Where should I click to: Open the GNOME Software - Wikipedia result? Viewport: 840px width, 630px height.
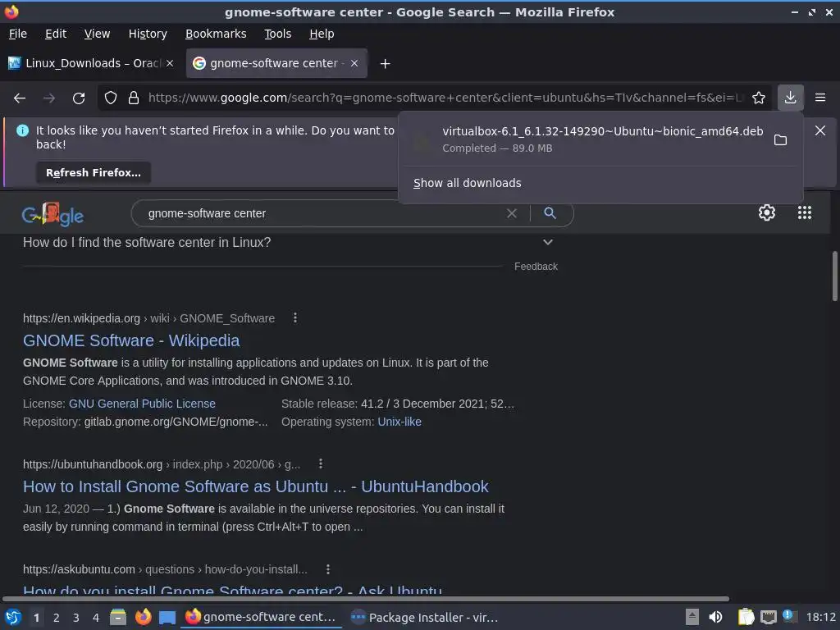131,340
